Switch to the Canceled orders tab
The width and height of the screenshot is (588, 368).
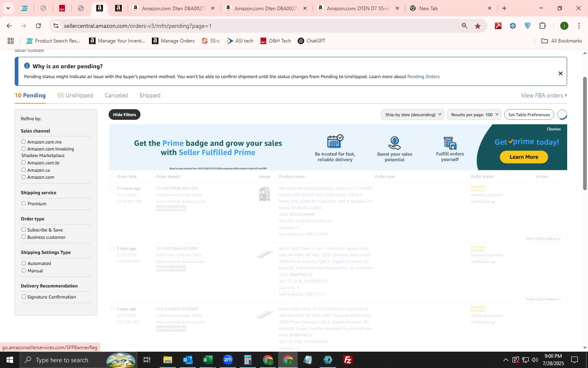(x=116, y=95)
